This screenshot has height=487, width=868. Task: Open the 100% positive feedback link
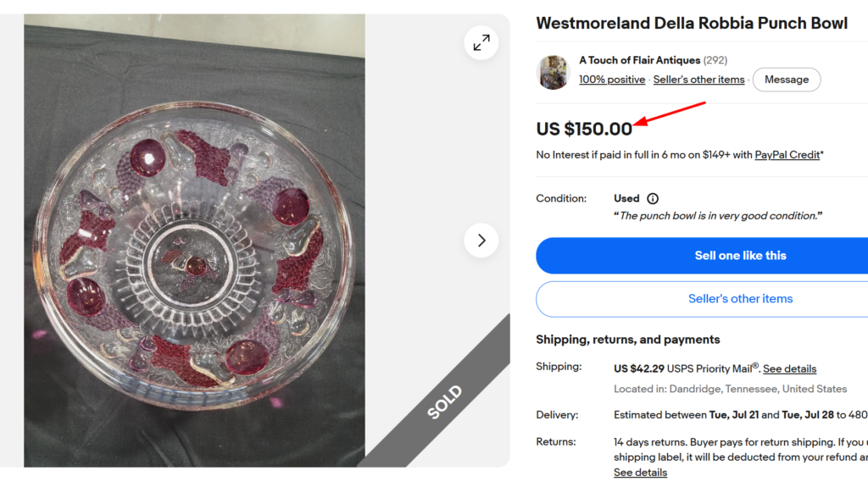612,80
